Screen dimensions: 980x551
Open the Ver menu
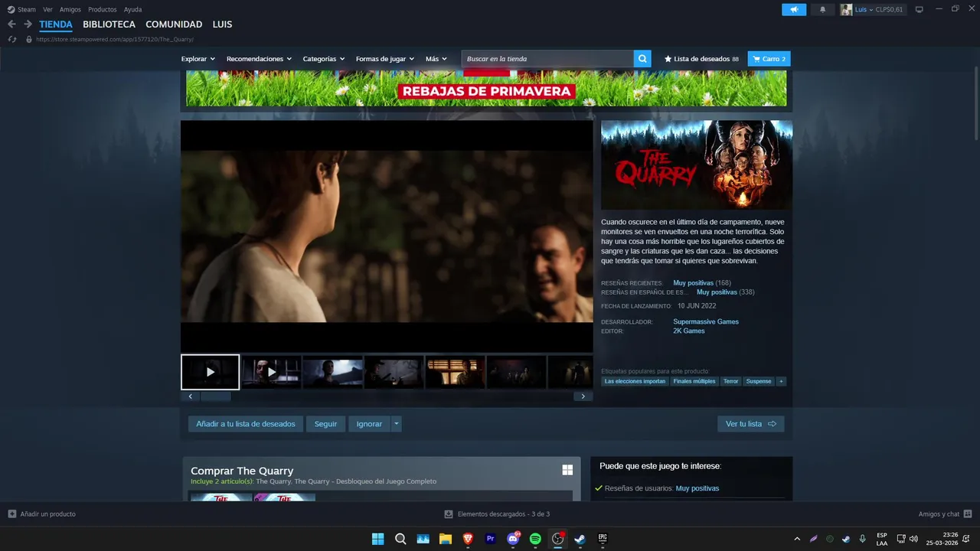point(47,9)
